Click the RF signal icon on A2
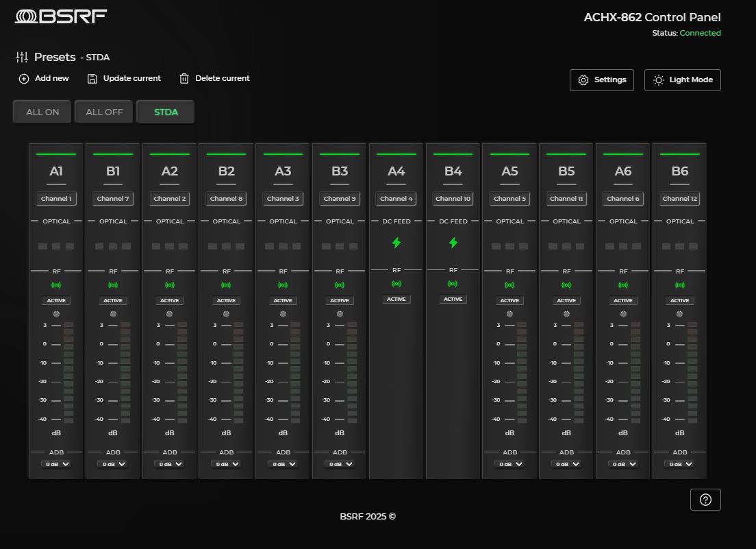The image size is (756, 549). click(170, 285)
